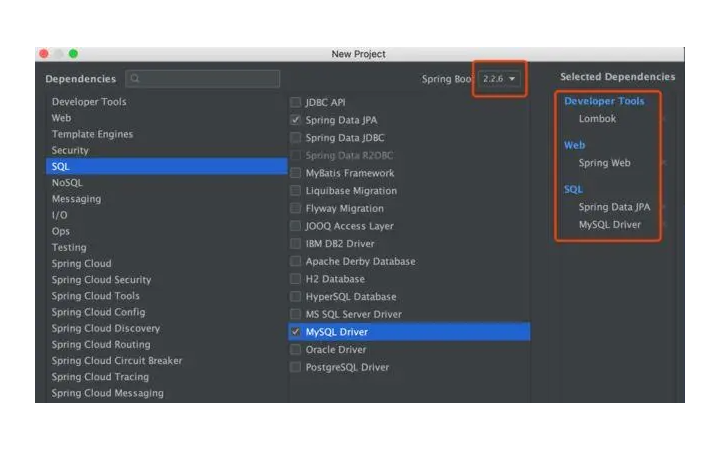Click the red close window button

click(43, 54)
